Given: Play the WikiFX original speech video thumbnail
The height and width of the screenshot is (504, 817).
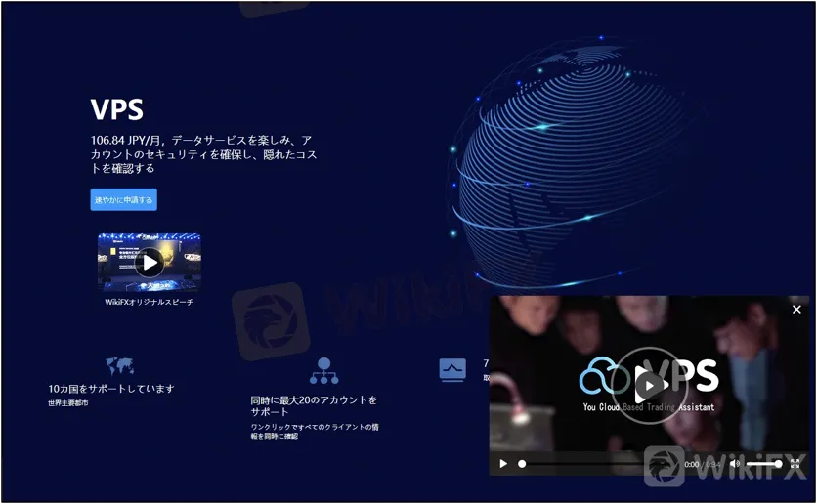Looking at the screenshot, I should pos(150,263).
